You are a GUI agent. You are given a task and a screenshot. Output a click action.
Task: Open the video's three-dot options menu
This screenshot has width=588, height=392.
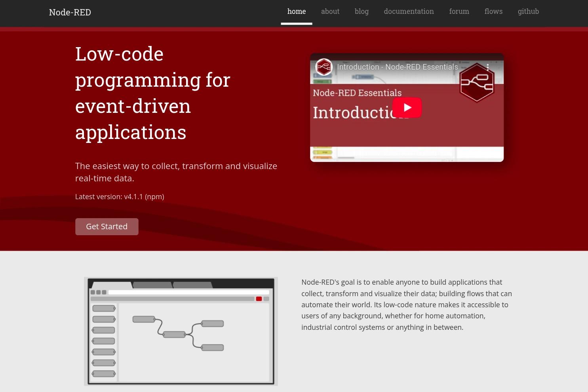488,67
